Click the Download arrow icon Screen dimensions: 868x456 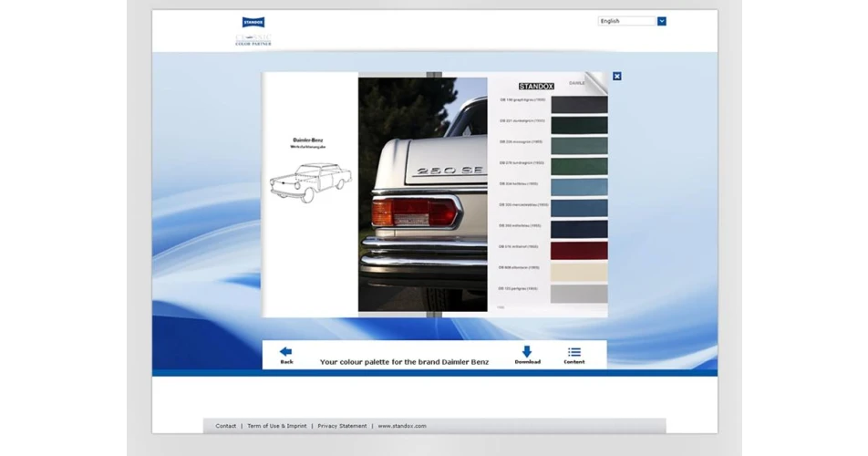click(526, 351)
